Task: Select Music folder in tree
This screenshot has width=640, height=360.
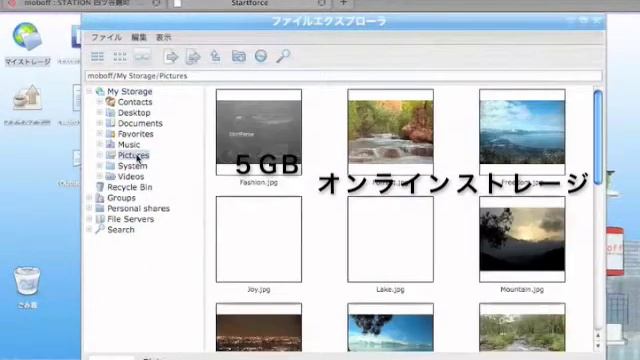Action: click(129, 144)
